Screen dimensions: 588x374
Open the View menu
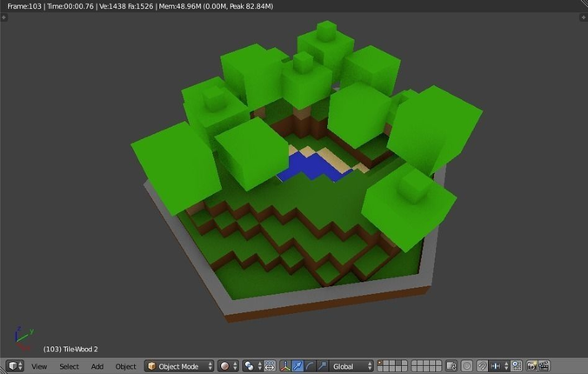[39, 366]
